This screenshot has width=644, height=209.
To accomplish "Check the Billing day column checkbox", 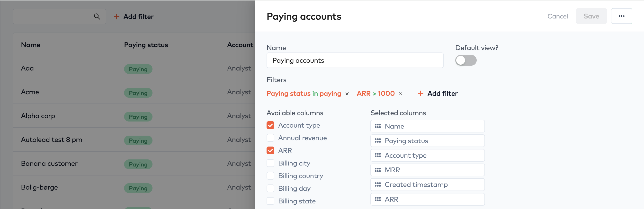I will click(x=270, y=188).
